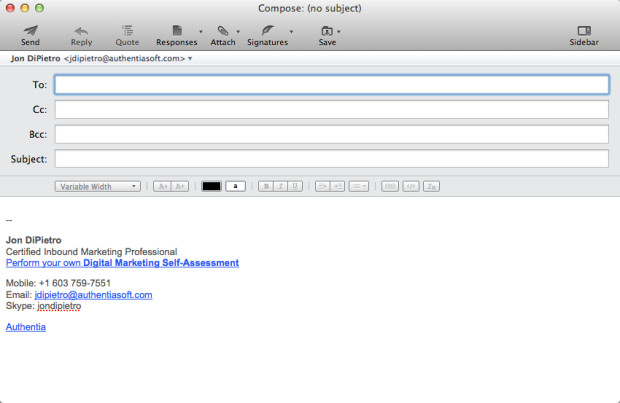The image size is (620, 403).
Task: Open the sender account dropdown arrow
Action: point(190,59)
